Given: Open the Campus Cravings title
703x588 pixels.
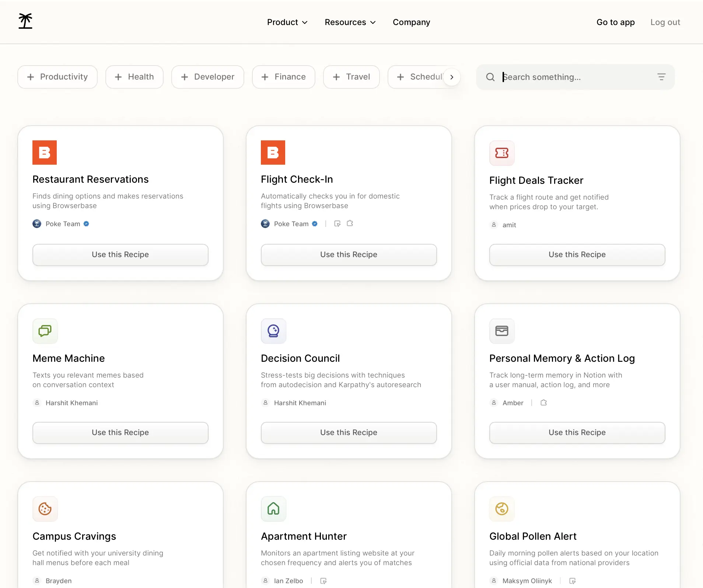Looking at the screenshot, I should (74, 536).
